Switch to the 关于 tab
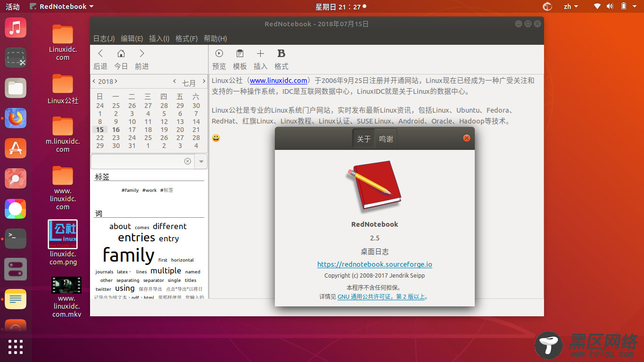644x362 pixels. [364, 139]
